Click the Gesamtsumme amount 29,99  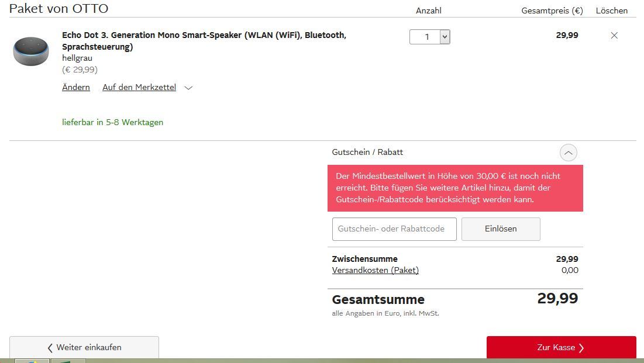click(x=557, y=298)
